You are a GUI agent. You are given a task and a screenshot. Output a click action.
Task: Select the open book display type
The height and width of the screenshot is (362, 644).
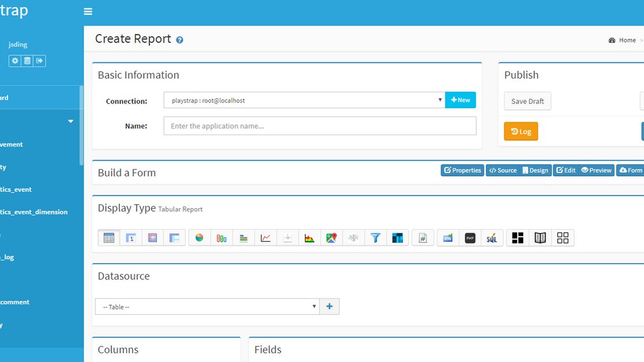(x=540, y=238)
